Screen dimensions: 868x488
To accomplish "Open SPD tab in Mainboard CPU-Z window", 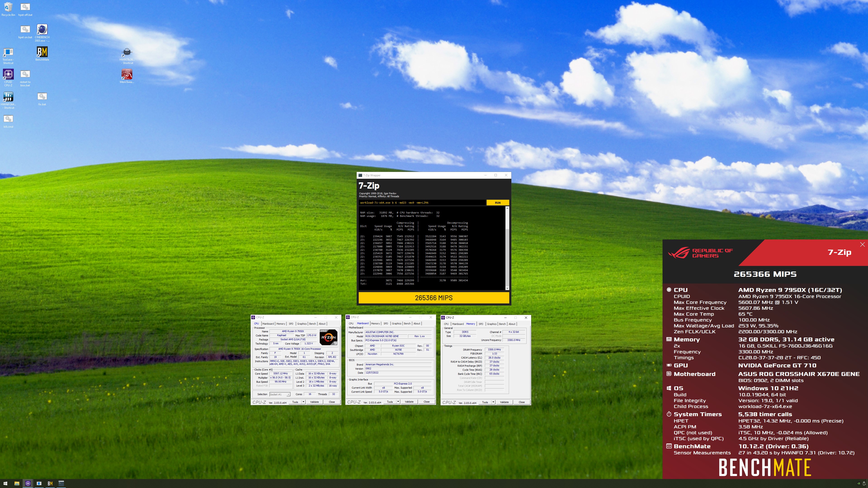I will click(x=386, y=324).
